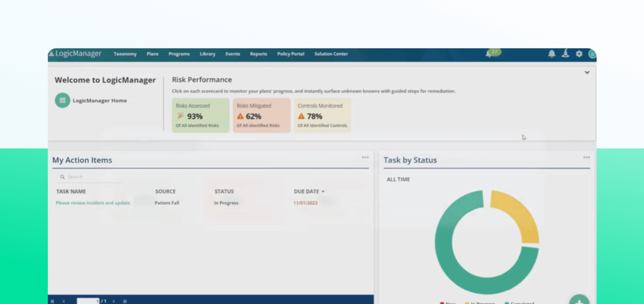The width and height of the screenshot is (644, 304).
Task: Click the LogicManager logo
Action: [75, 54]
